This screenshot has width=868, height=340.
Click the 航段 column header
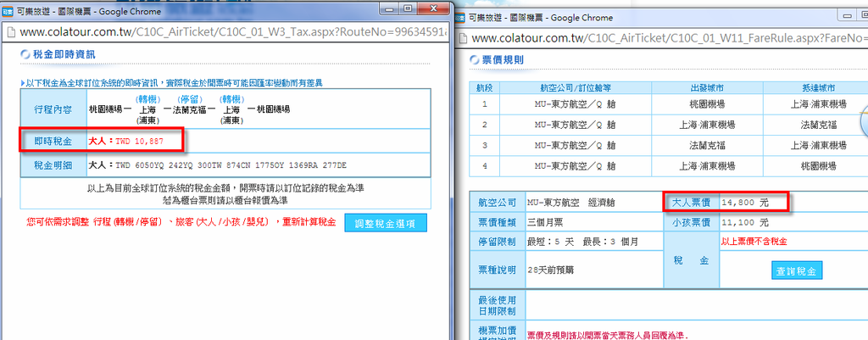tap(484, 88)
